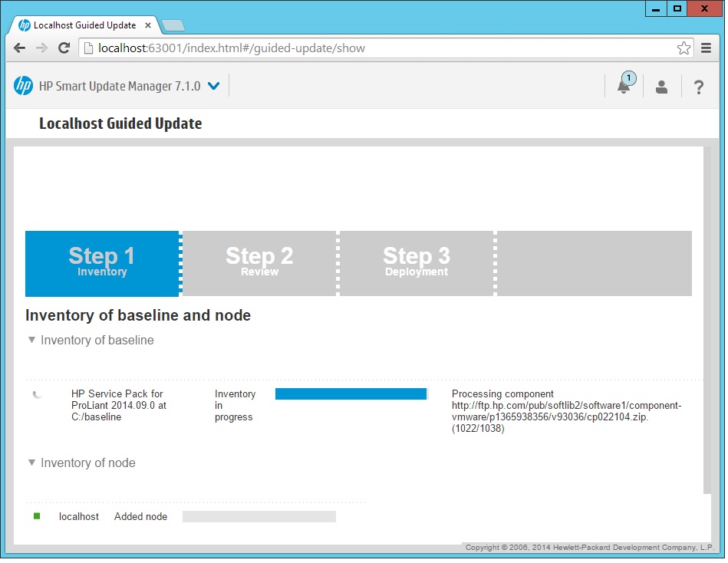
Task: Click the address bar URL field
Action: (384, 48)
